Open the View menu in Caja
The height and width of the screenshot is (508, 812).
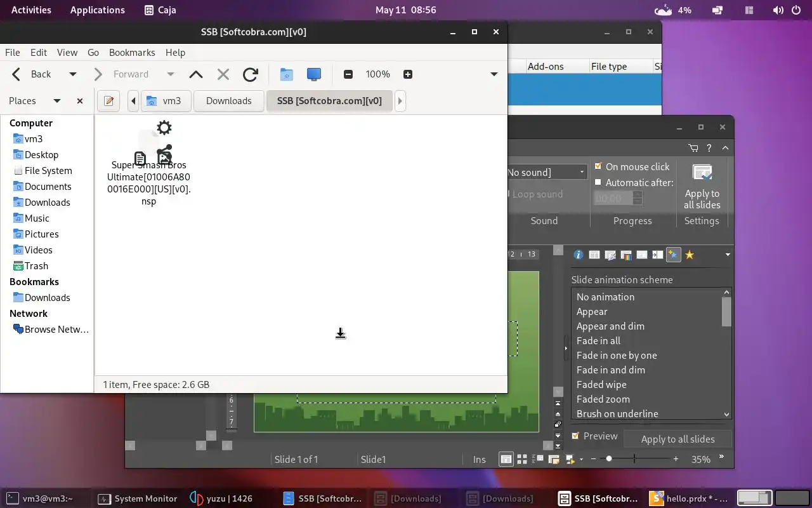[67, 53]
